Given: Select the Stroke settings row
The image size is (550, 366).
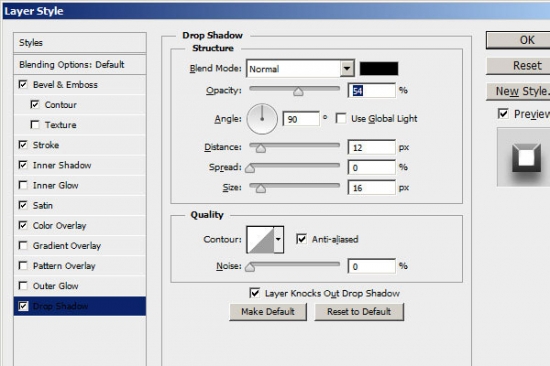Looking at the screenshot, I should (x=80, y=145).
